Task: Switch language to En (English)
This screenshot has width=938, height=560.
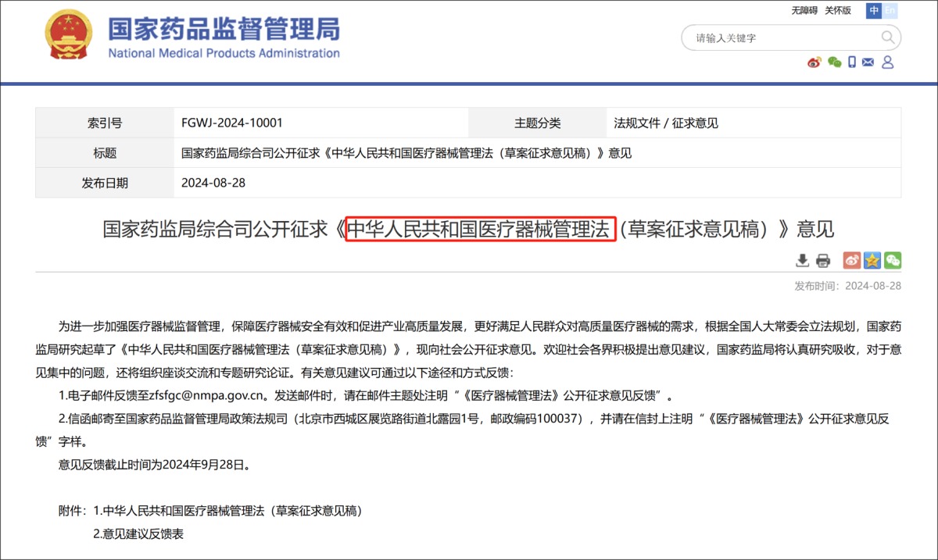Action: pos(890,10)
